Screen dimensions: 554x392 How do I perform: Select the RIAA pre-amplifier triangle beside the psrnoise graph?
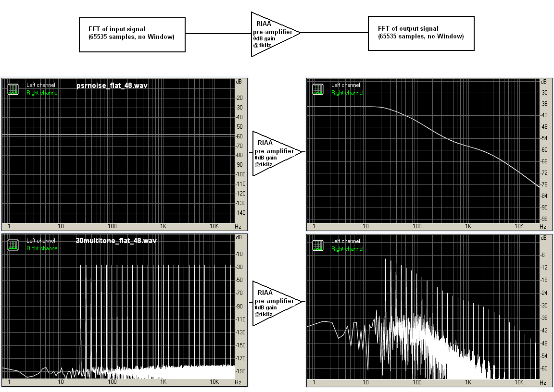point(277,153)
